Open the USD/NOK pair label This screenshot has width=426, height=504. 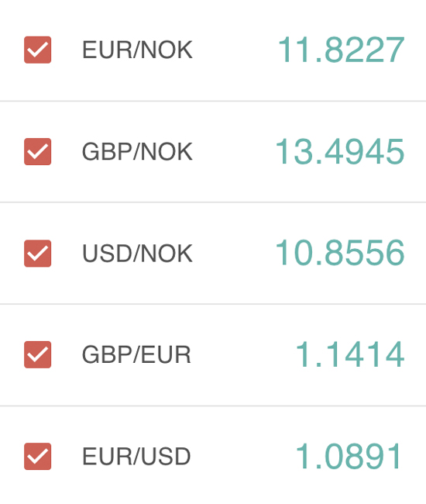(137, 254)
